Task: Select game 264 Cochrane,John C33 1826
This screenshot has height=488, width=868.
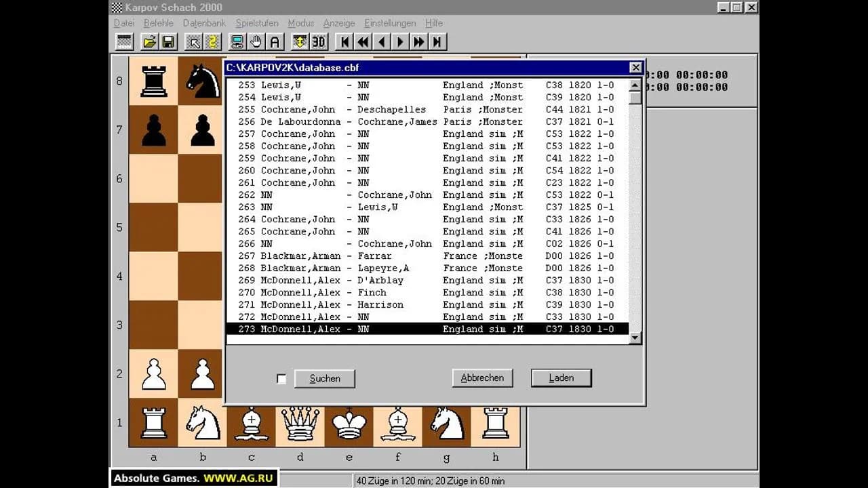Action: coord(427,220)
